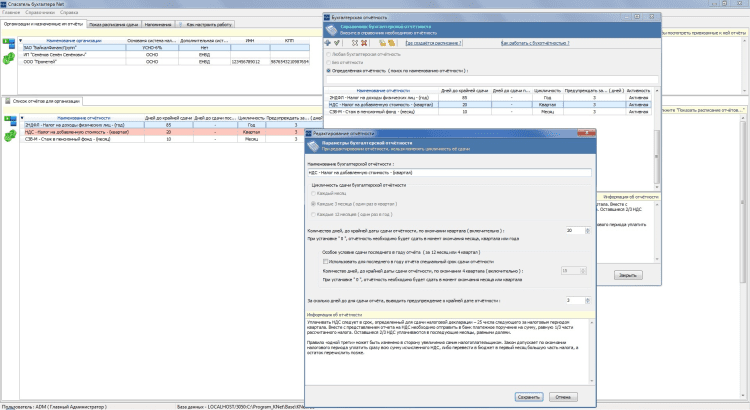
Task: Click 'Закрыть' button in Бухгалтерская отчётность window
Action: (628, 275)
